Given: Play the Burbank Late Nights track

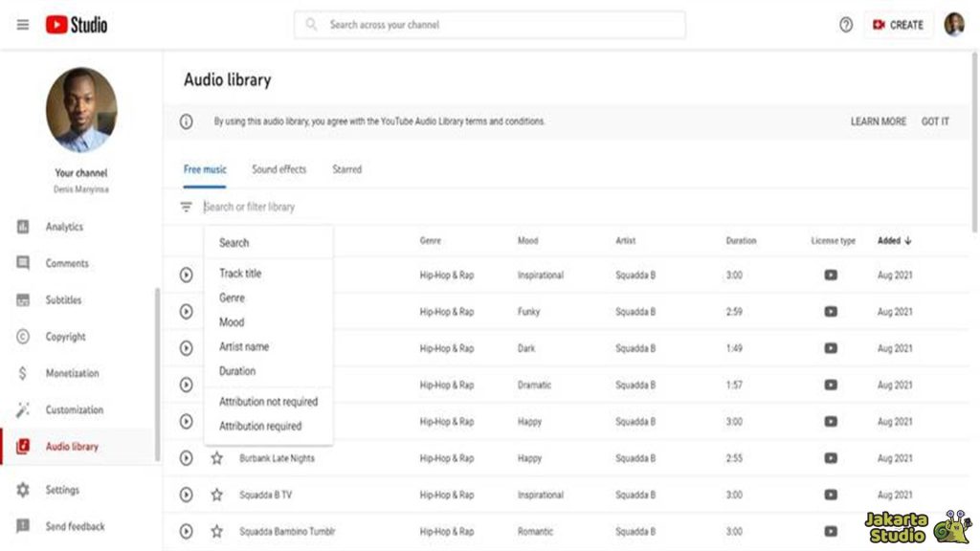Looking at the screenshot, I should [186, 458].
